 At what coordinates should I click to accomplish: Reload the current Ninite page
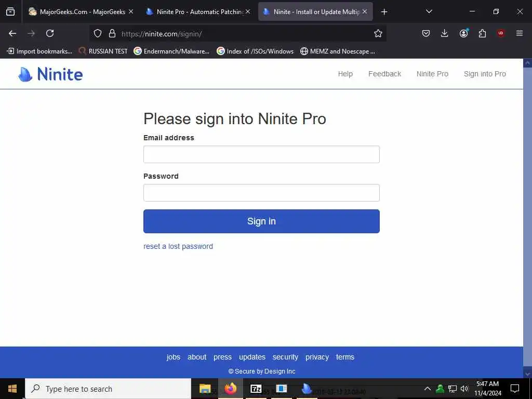point(50,33)
